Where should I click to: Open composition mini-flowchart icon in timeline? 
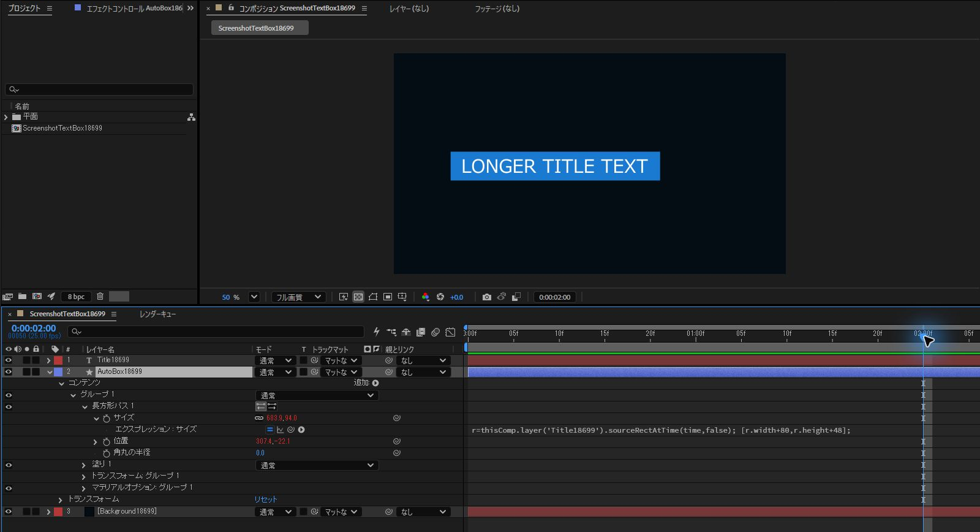pos(391,332)
